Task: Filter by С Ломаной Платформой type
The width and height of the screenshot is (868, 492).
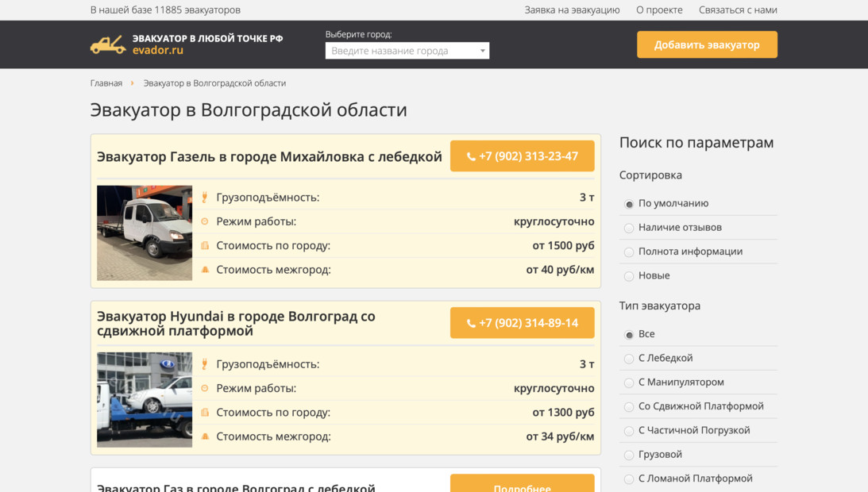Action: coord(629,479)
